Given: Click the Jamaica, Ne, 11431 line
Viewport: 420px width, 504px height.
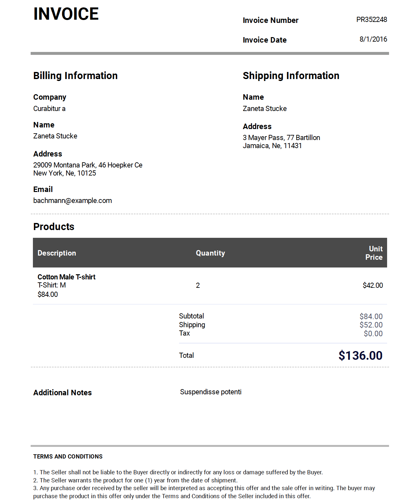Looking at the screenshot, I should [272, 146].
